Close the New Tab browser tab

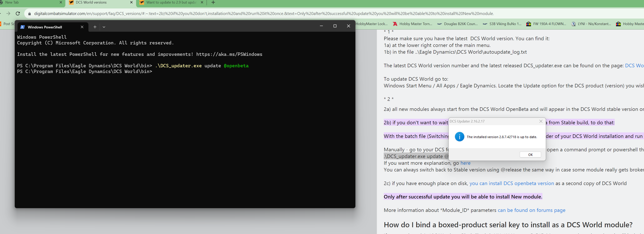click(61, 2)
